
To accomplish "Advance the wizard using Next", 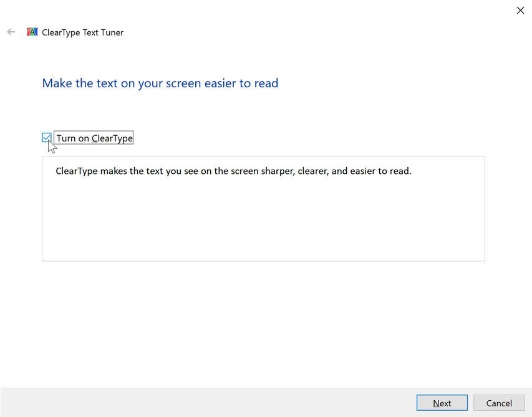I will (x=442, y=403).
